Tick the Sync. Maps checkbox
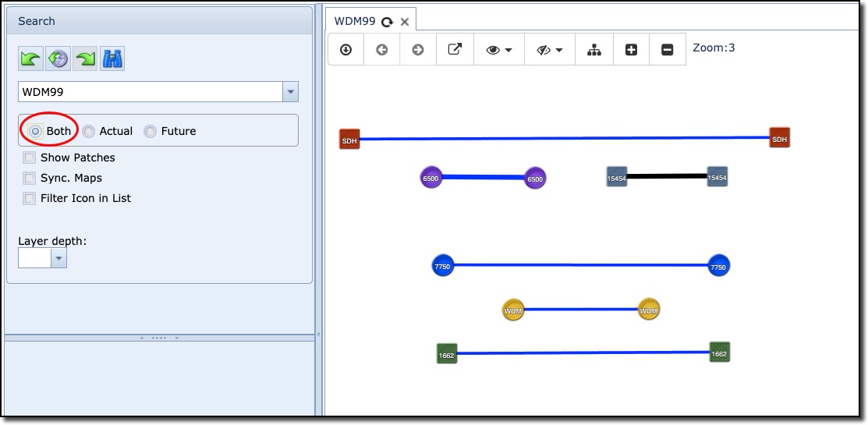Image resolution: width=868 pixels, height=425 pixels. click(x=30, y=178)
